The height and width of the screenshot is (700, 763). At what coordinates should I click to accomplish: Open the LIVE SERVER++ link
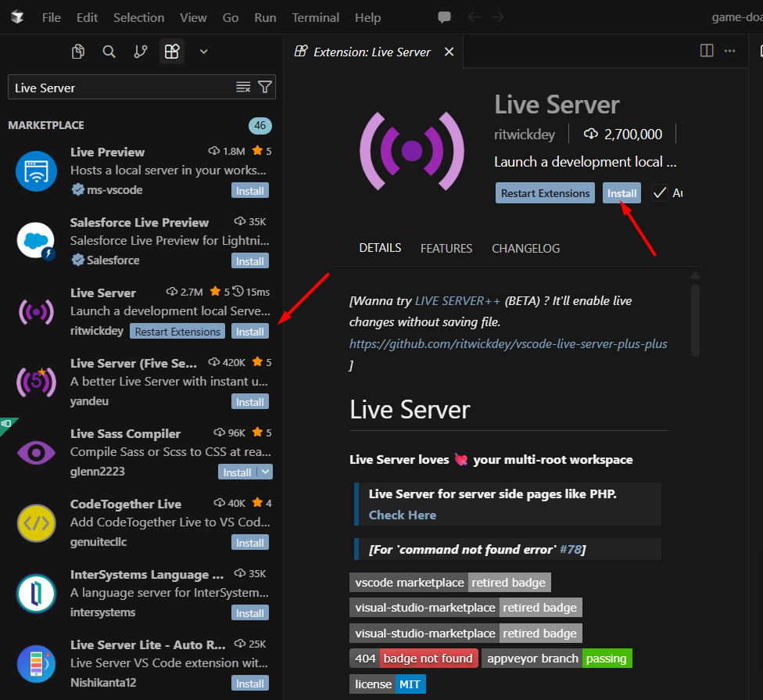[457, 301]
